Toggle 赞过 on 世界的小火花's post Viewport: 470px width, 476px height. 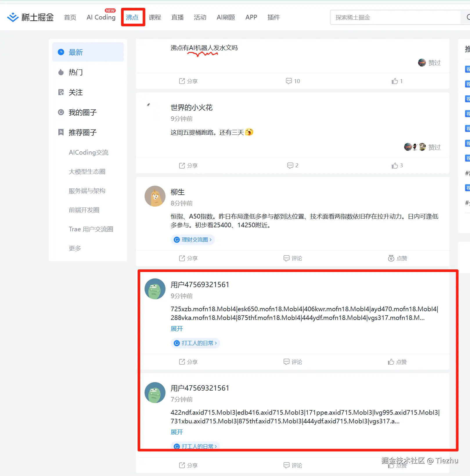(x=434, y=147)
